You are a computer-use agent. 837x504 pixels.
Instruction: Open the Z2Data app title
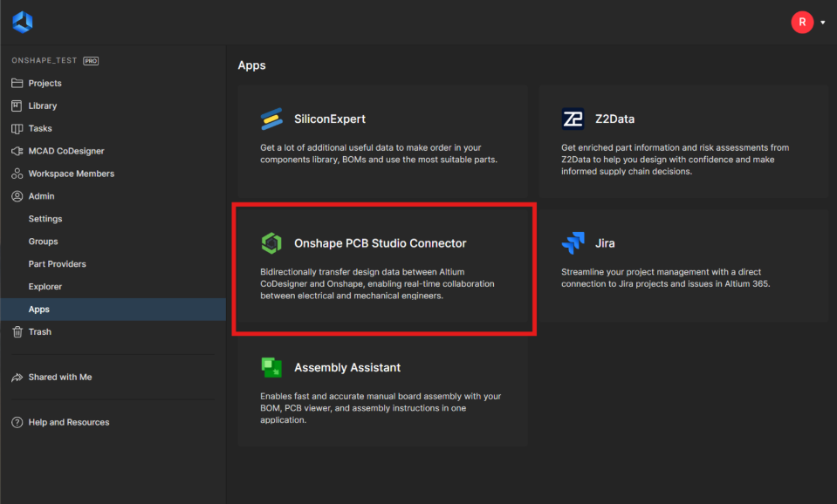(615, 119)
